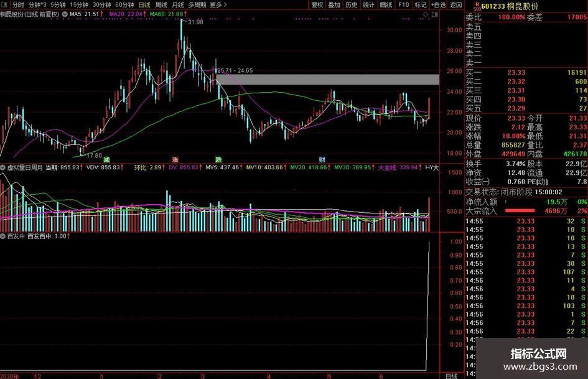
Task: Click the blue 财 event marker
Action: pyautogui.click(x=322, y=159)
